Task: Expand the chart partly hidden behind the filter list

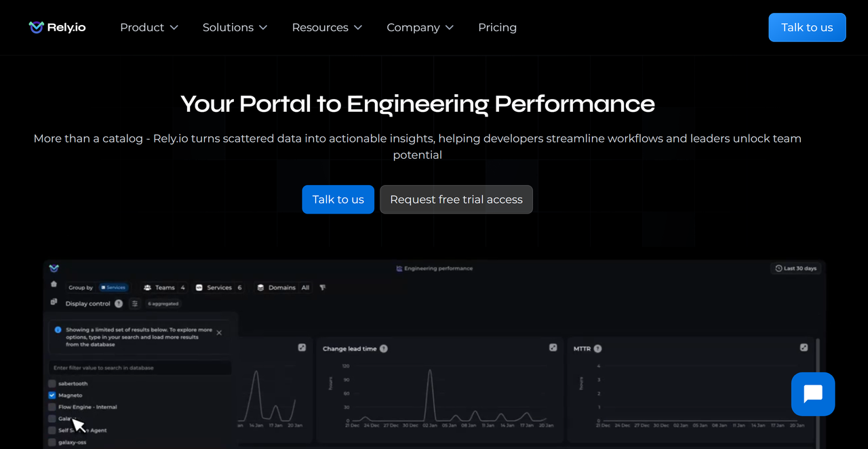Action: click(x=302, y=347)
